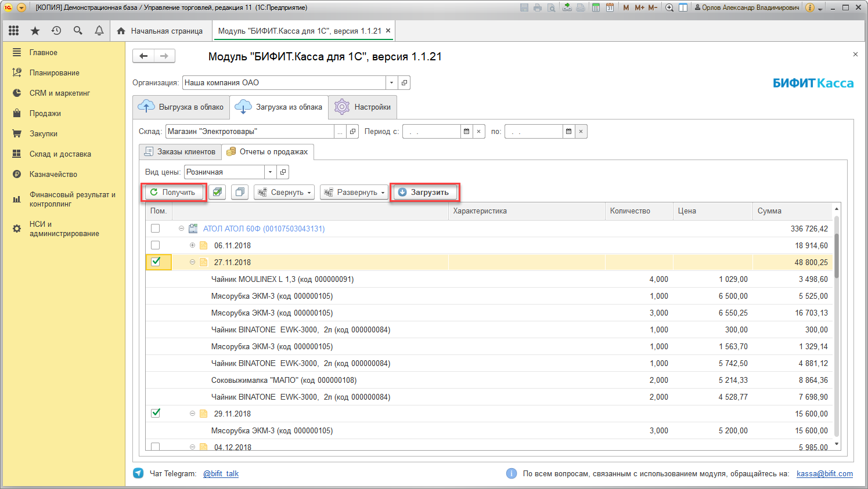
Task: Open the notifications bell icon
Action: click(99, 31)
